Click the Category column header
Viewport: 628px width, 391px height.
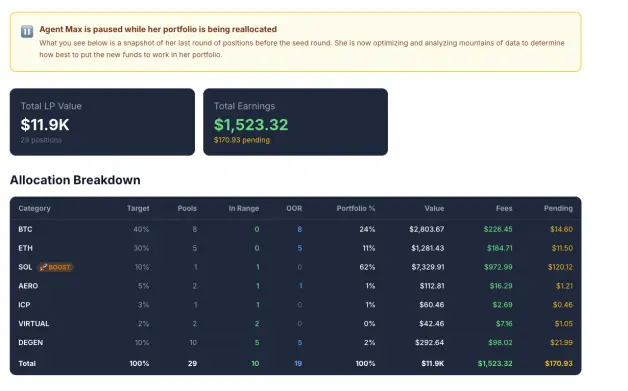[x=34, y=208]
